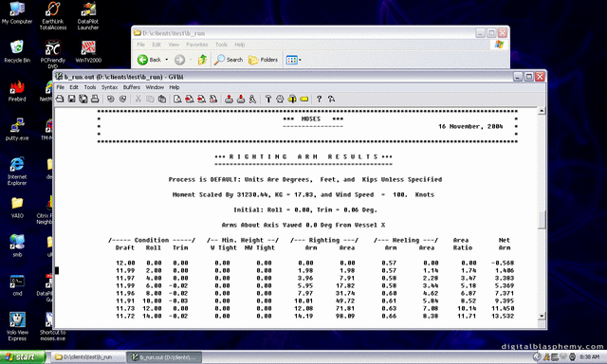The image size is (607, 364).
Task: Click the GVIM vertical scrollbar down arrow
Action: coord(542,316)
